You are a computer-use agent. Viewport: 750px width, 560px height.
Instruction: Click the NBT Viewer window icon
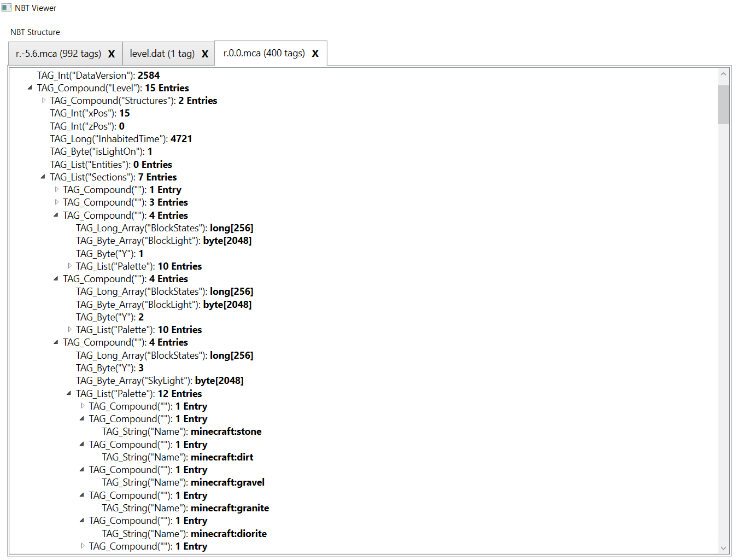[x=6, y=8]
